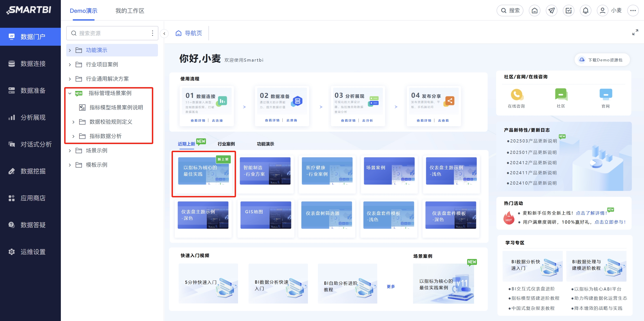Open 智能制造-行业方案 card
This screenshot has width=644, height=321.
click(x=265, y=171)
